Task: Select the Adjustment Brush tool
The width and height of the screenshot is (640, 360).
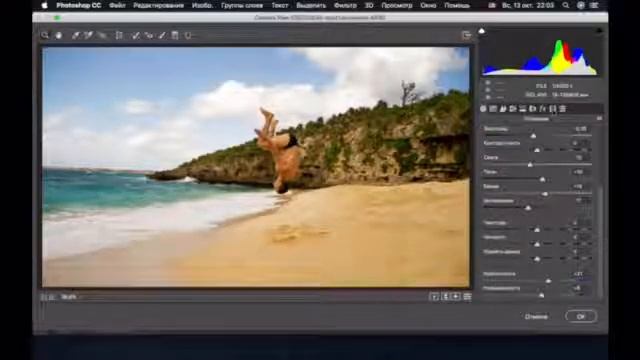Action: pyautogui.click(x=162, y=36)
